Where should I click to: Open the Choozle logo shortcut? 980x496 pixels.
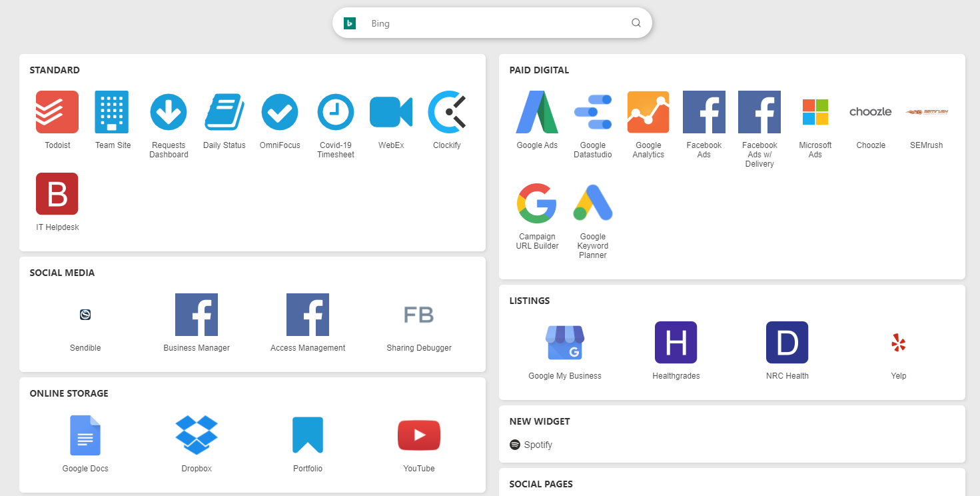(871, 112)
